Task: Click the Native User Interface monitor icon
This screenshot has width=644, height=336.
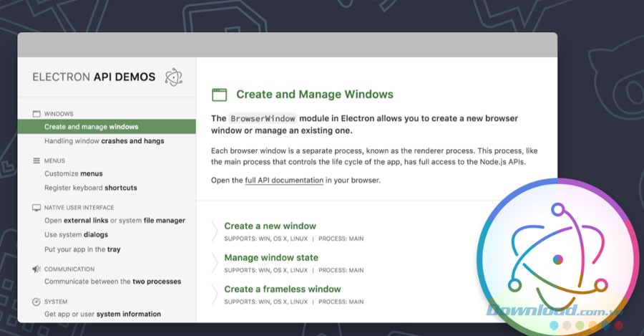Action: point(36,208)
